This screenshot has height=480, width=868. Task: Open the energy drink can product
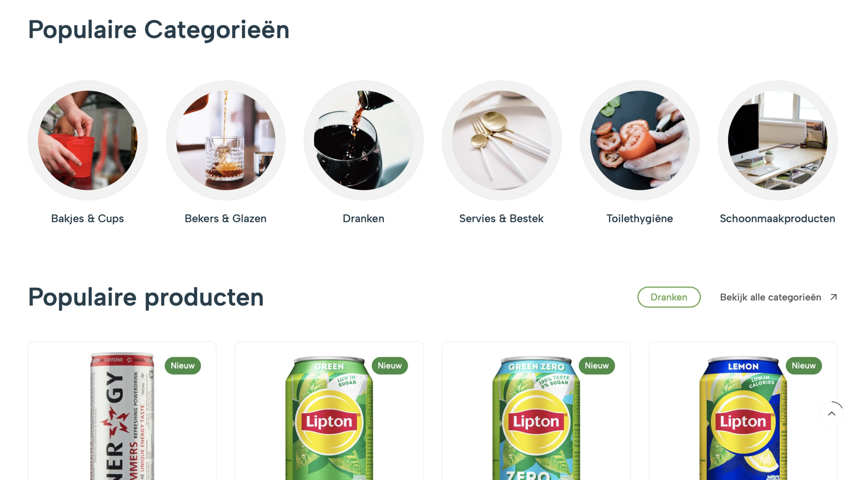(x=122, y=411)
